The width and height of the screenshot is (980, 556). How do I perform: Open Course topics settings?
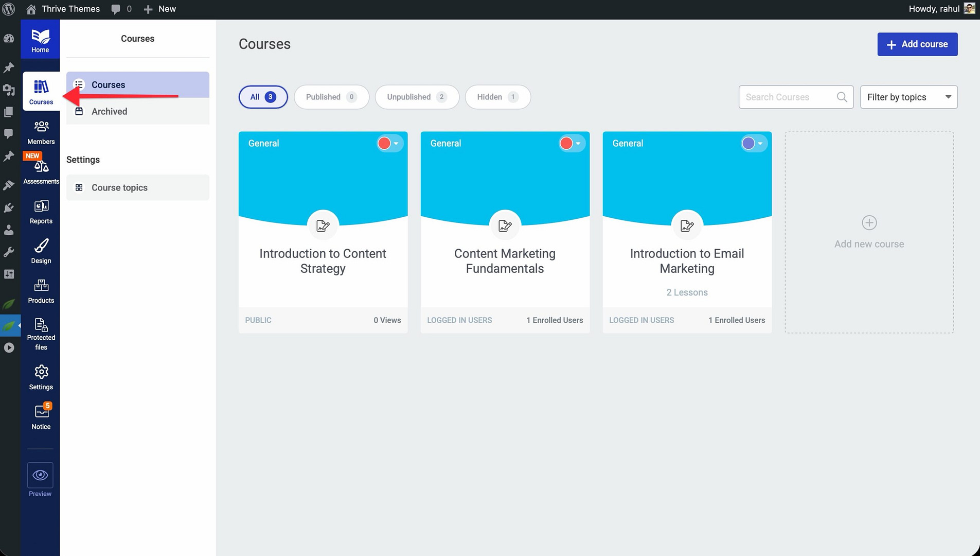pos(119,187)
